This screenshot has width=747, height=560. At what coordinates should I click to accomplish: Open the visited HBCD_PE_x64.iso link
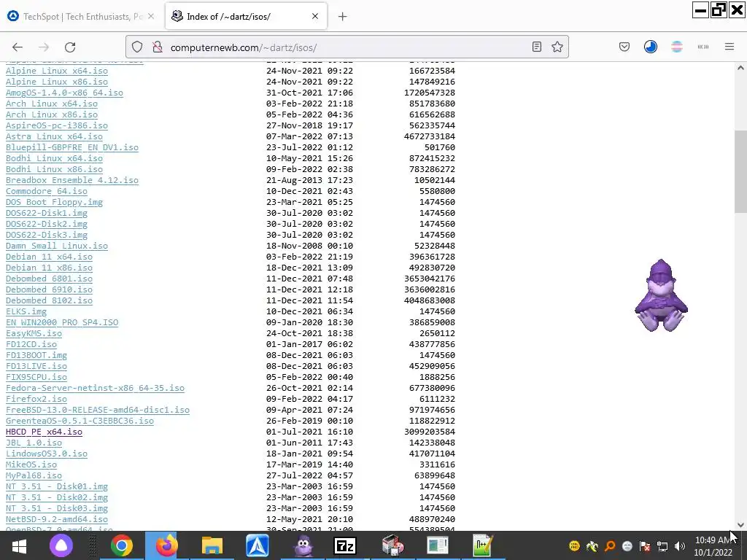coord(44,432)
